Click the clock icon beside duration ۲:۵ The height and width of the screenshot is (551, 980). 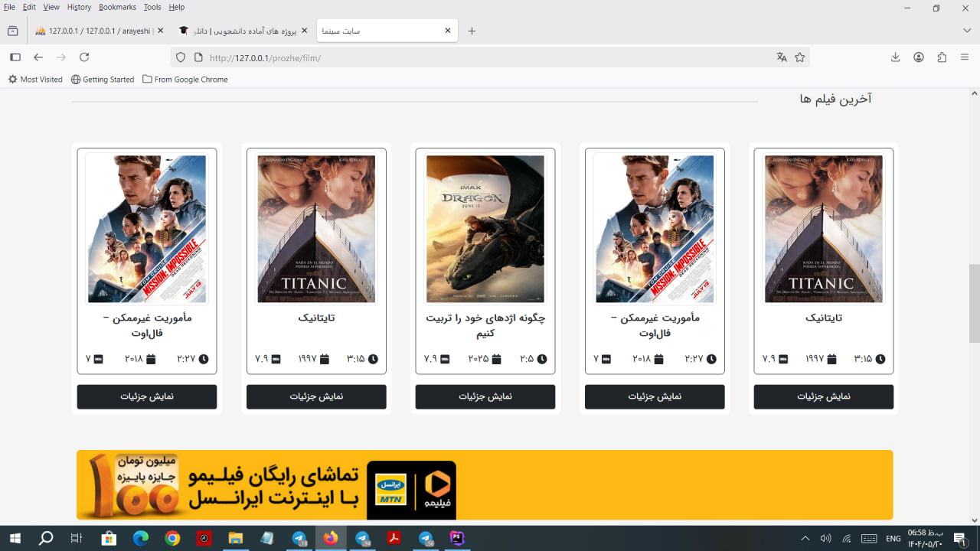coord(542,359)
